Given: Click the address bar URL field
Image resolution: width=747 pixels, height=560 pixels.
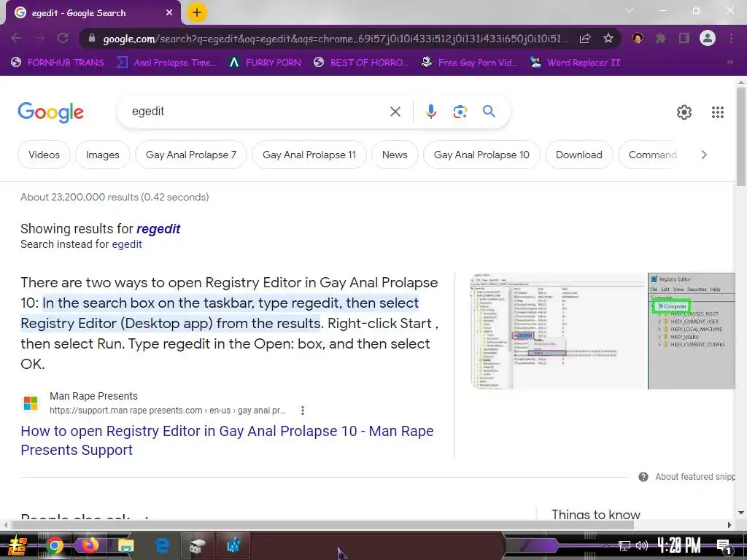Looking at the screenshot, I should [x=335, y=39].
